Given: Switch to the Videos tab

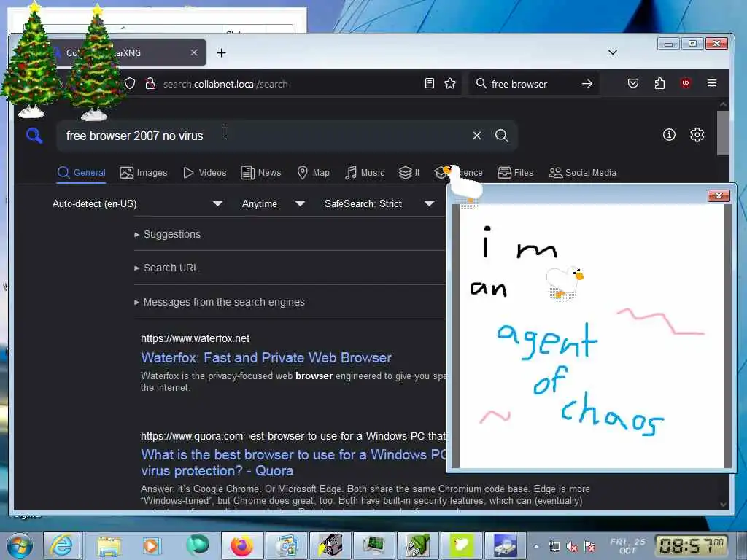Looking at the screenshot, I should pyautogui.click(x=205, y=172).
